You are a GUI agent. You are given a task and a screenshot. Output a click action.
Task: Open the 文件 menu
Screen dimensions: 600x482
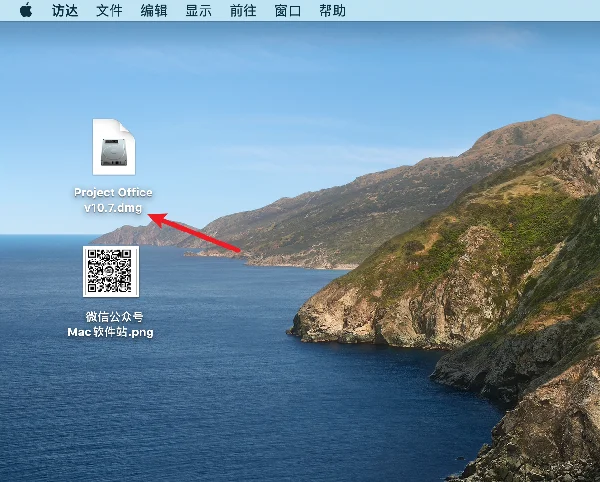pos(109,10)
